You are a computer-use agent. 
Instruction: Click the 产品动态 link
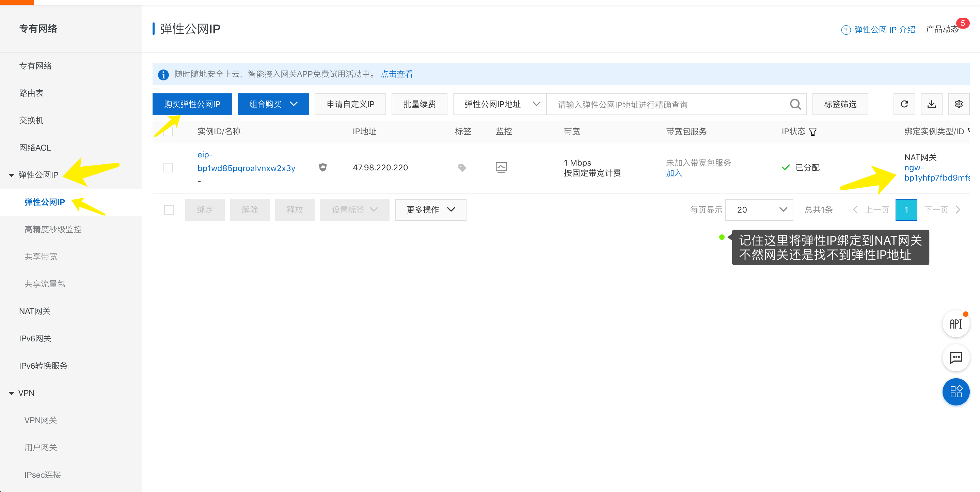(942, 29)
